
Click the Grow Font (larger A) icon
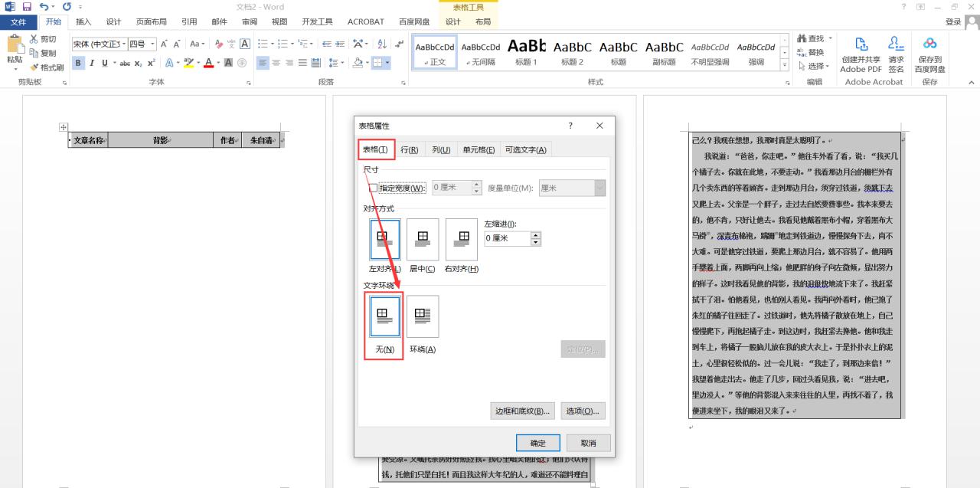pyautogui.click(x=164, y=44)
